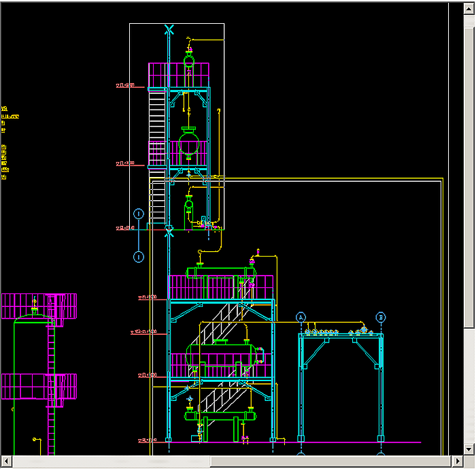Viewport: 476px width, 469px height.
Task: Select the upper grid bubble labeled 1
Action: point(139,214)
